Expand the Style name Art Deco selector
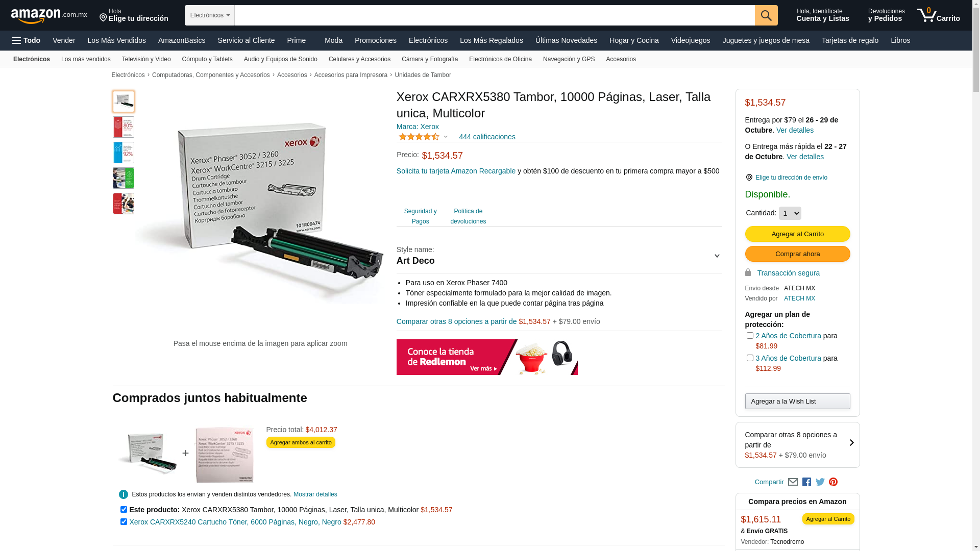980x551 pixels. [559, 256]
